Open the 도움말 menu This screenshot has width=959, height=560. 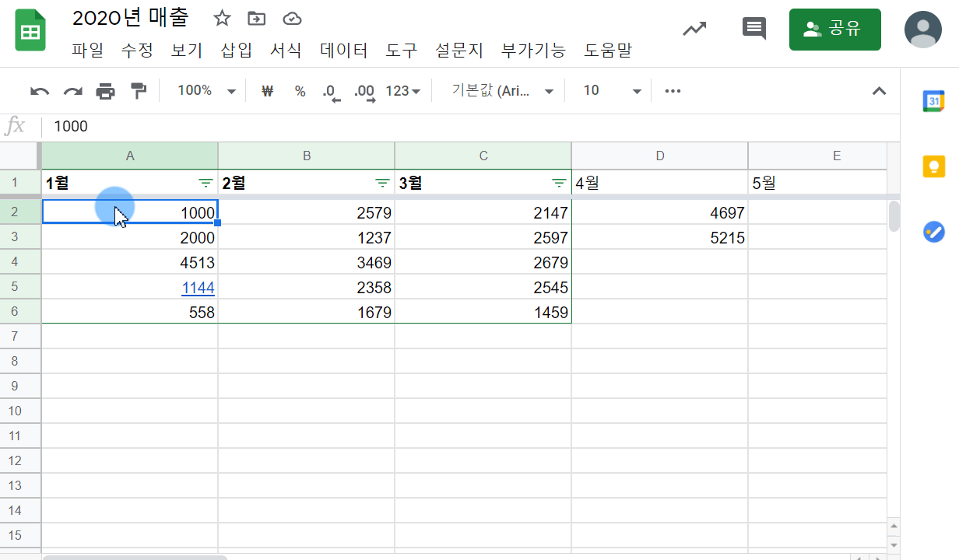pos(608,51)
